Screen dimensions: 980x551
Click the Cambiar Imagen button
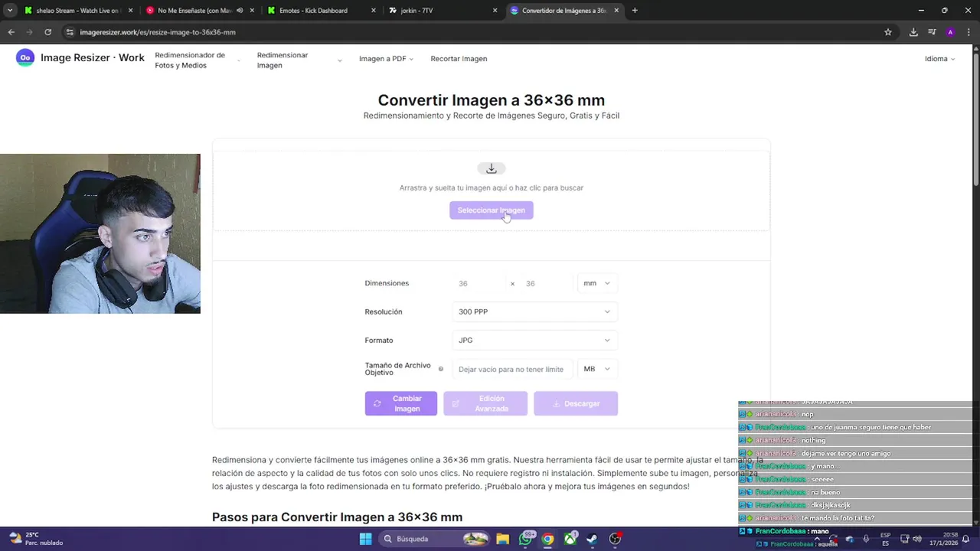pos(400,403)
